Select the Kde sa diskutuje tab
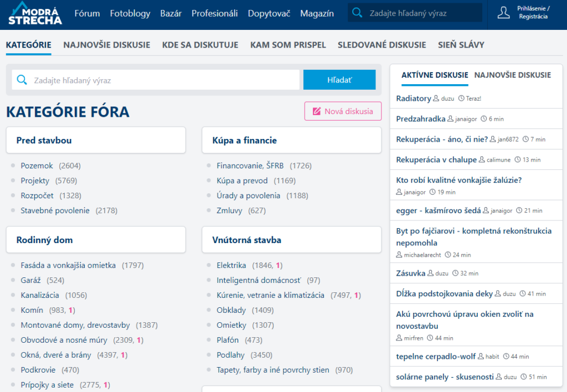This screenshot has height=392, width=567. pos(200,45)
